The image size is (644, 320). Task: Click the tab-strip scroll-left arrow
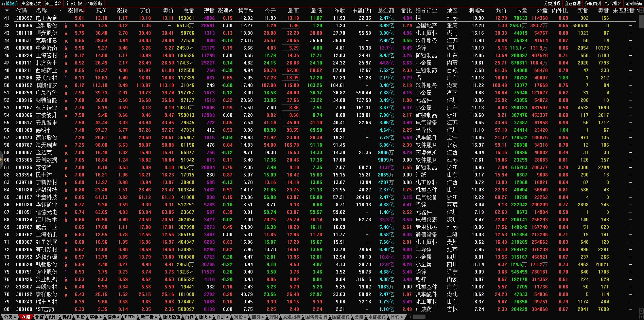point(410,317)
